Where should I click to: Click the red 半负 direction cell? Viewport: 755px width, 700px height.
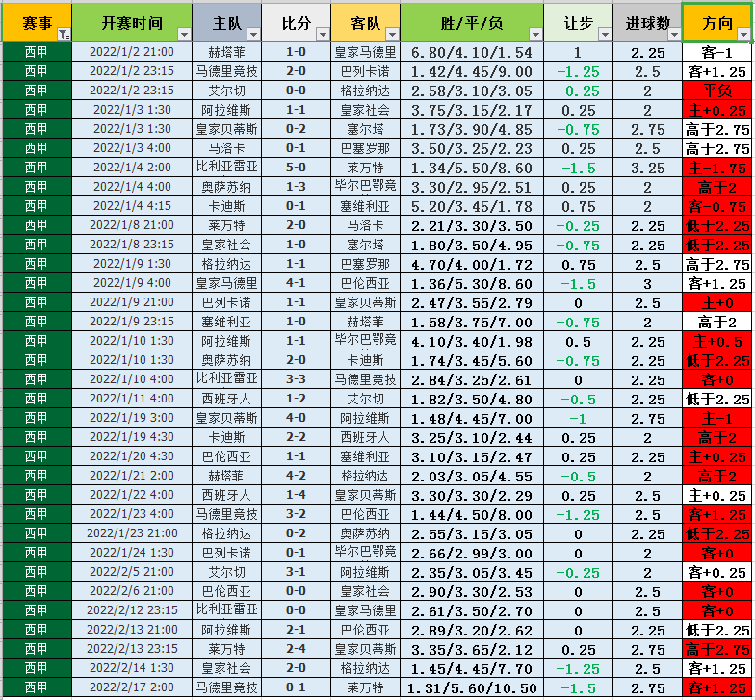[716, 91]
